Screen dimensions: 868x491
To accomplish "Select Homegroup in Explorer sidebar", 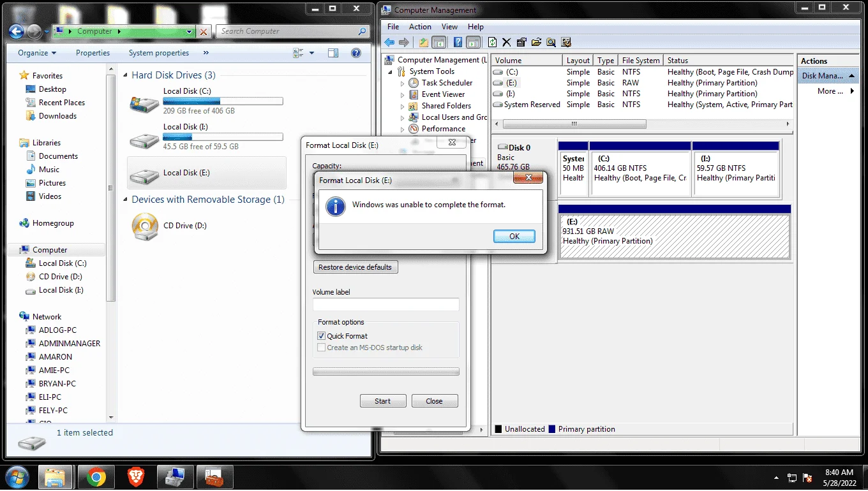I will 53,223.
